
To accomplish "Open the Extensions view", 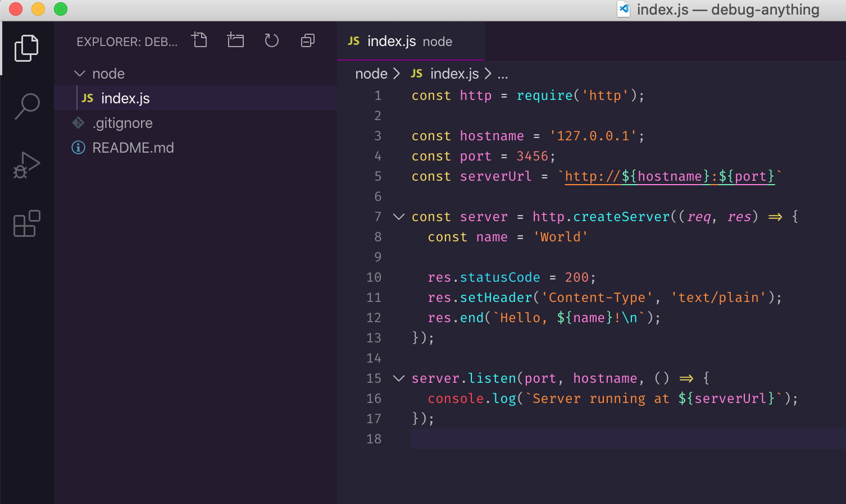I will [26, 224].
